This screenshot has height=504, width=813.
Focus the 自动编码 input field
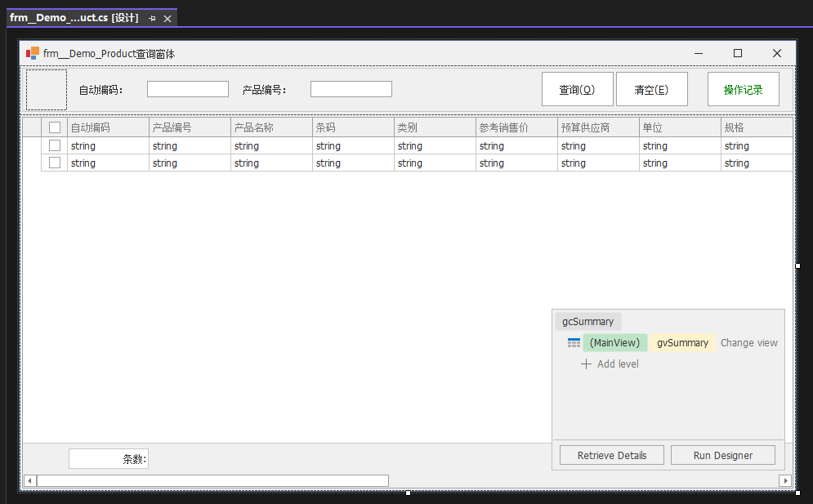tap(188, 89)
